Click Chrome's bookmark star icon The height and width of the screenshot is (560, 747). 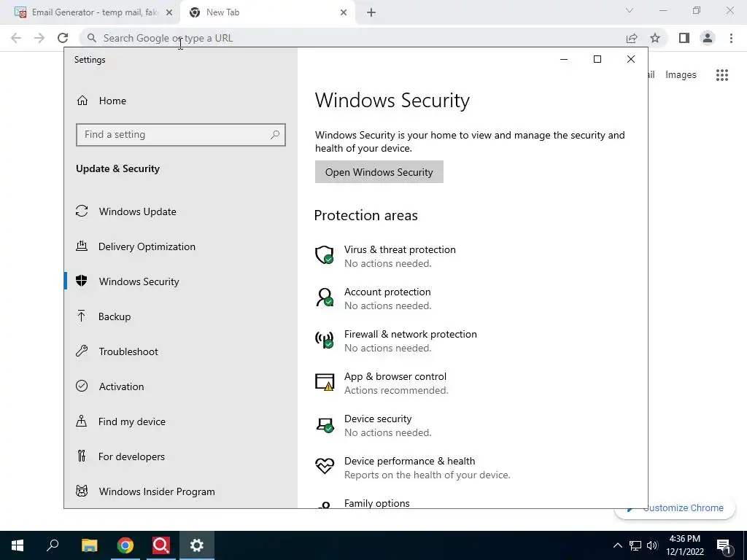click(x=655, y=38)
